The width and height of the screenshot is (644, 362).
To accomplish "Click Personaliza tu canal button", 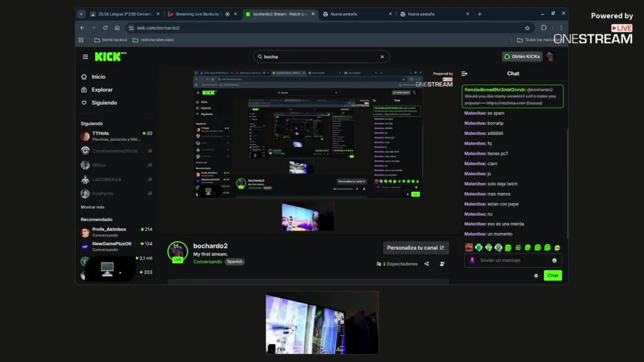I will (415, 247).
